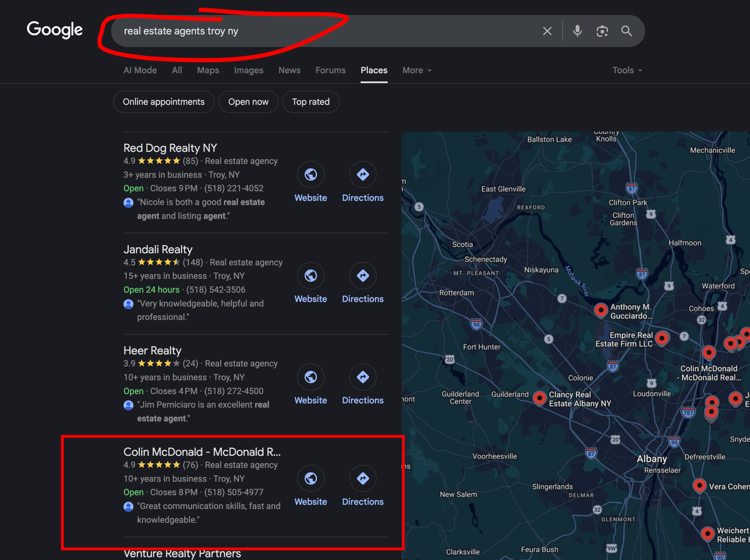Click Heer Realty directions arrow icon
The image size is (750, 560).
click(x=363, y=377)
